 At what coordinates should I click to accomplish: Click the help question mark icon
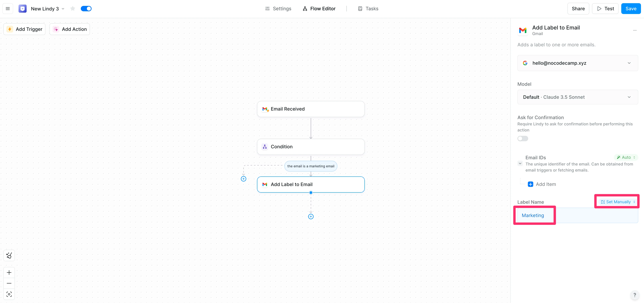click(635, 295)
